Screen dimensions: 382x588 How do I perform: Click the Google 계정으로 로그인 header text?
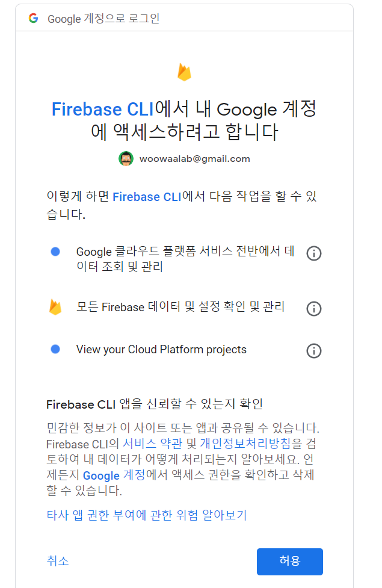[x=103, y=19]
